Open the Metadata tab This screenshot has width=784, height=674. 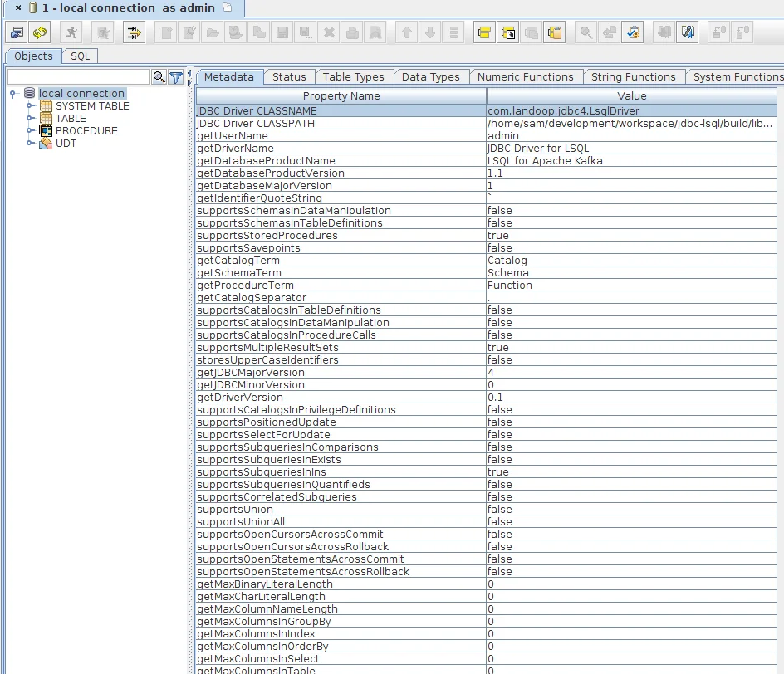pos(228,77)
